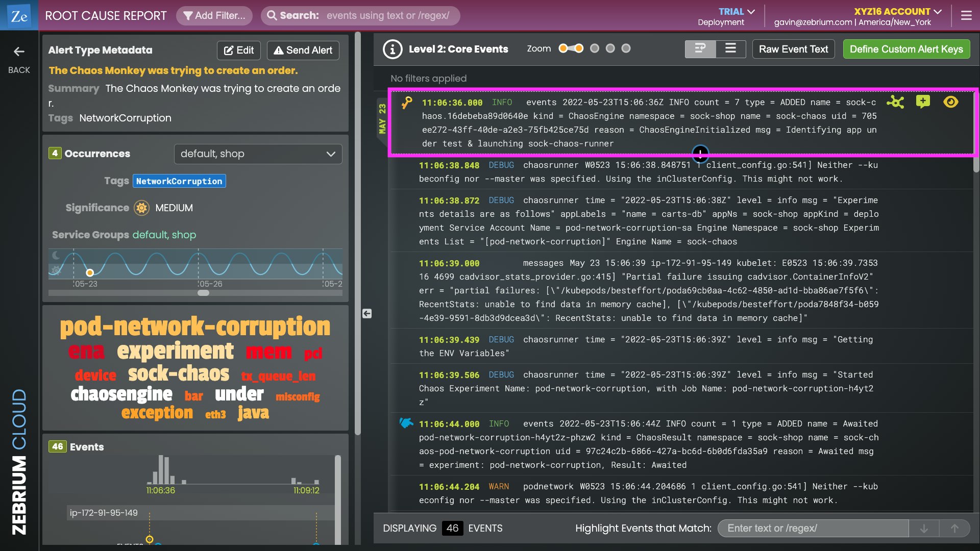
Task: Switch to compact lines view toggle
Action: (x=730, y=49)
